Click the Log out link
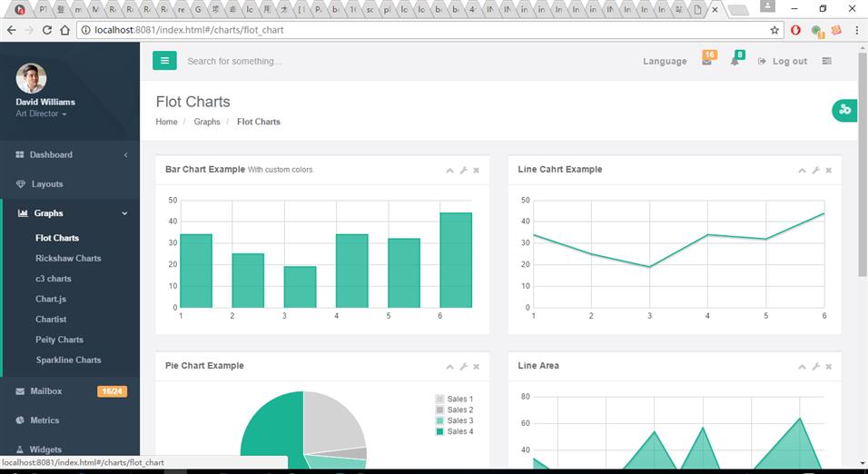This screenshot has width=868, height=474. 783,61
